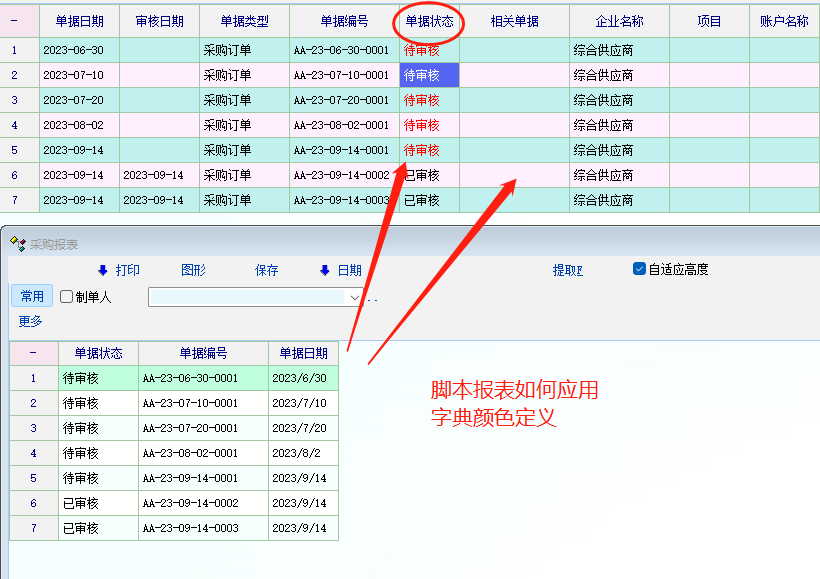
Task: Sort by 单据状态 column header in upper grid
Action: point(429,21)
